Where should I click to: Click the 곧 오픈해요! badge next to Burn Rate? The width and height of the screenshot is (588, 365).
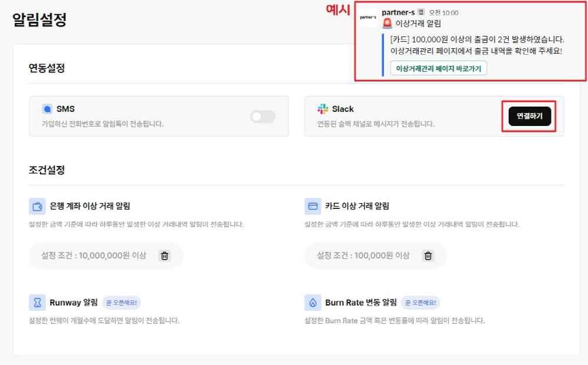tap(420, 302)
